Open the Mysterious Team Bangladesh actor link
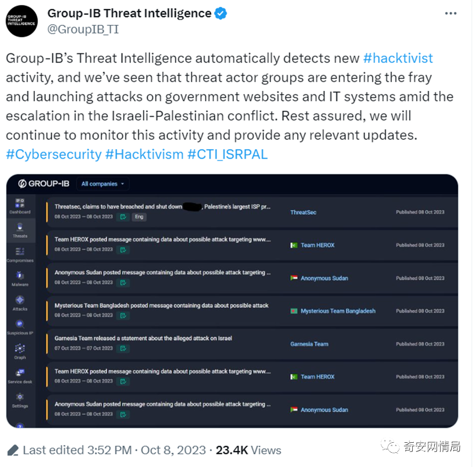The height and width of the screenshot is (467, 476). (338, 311)
